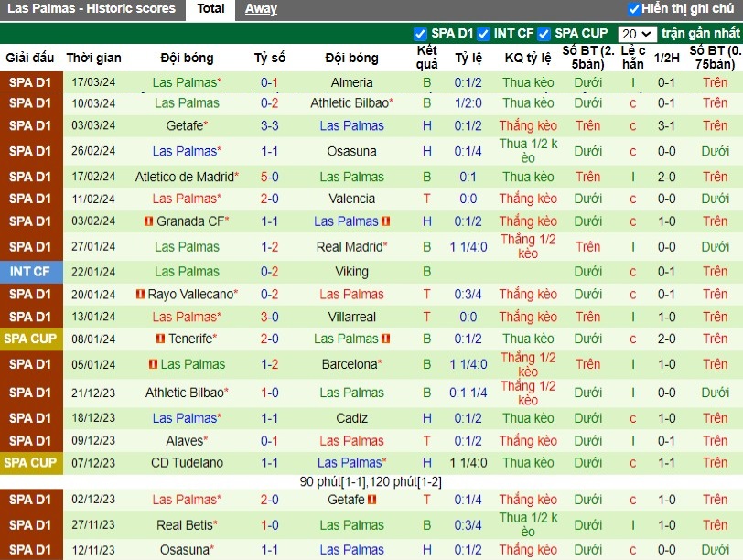Click the KQ tỷ lệ column header
The height and width of the screenshot is (560, 743).
click(527, 58)
